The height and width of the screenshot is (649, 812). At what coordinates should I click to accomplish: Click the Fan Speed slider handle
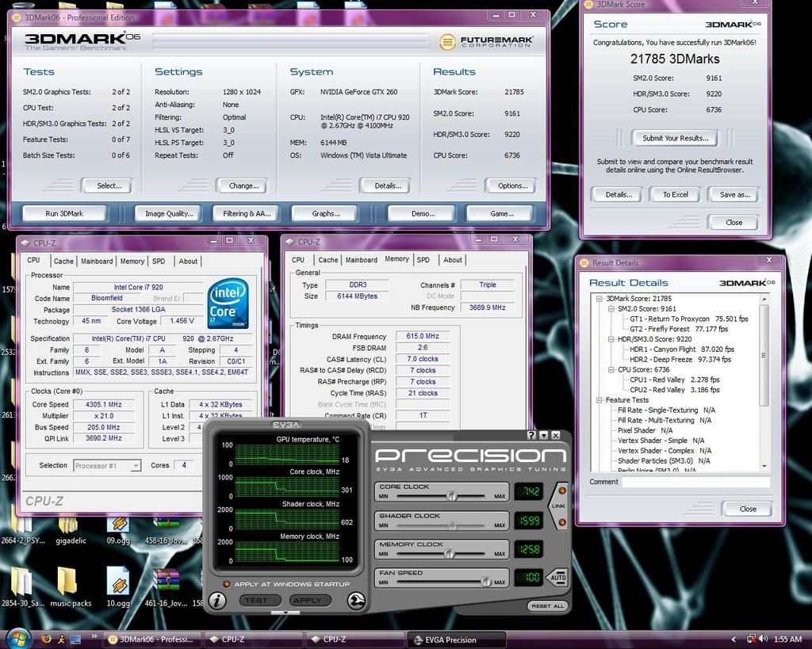486,582
